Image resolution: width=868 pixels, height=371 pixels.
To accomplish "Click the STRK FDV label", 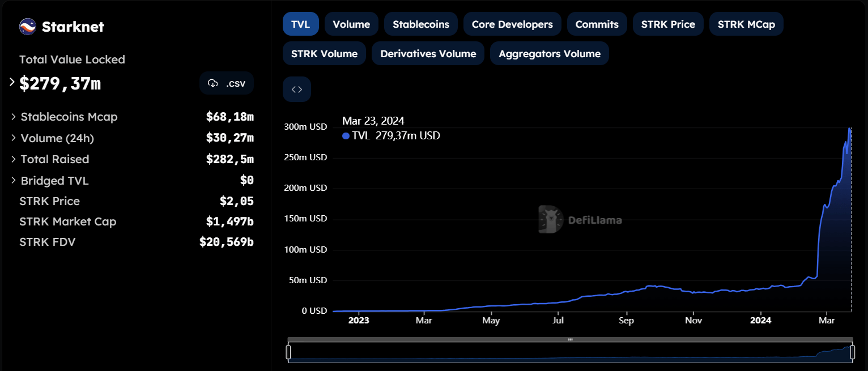I will coord(48,242).
